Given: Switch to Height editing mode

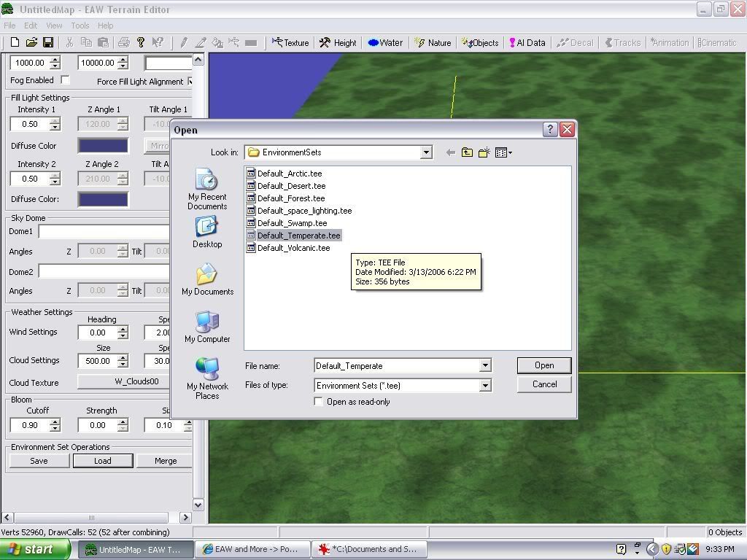Looking at the screenshot, I should tap(338, 43).
